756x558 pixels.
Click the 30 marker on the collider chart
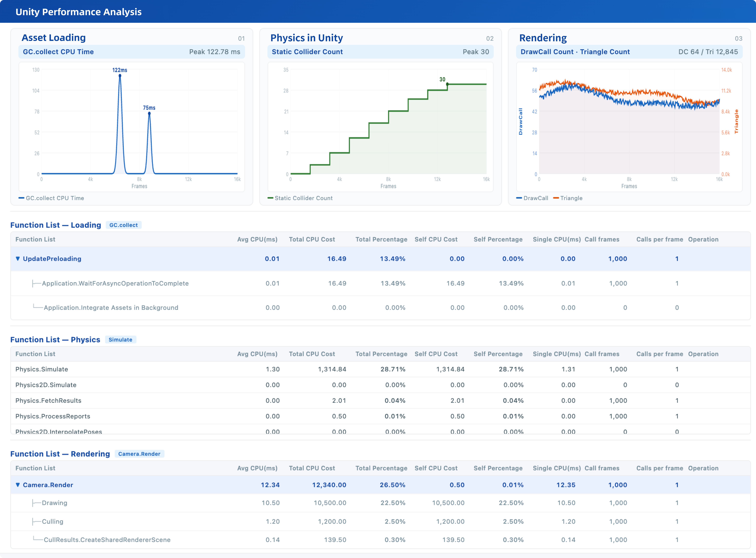point(447,84)
